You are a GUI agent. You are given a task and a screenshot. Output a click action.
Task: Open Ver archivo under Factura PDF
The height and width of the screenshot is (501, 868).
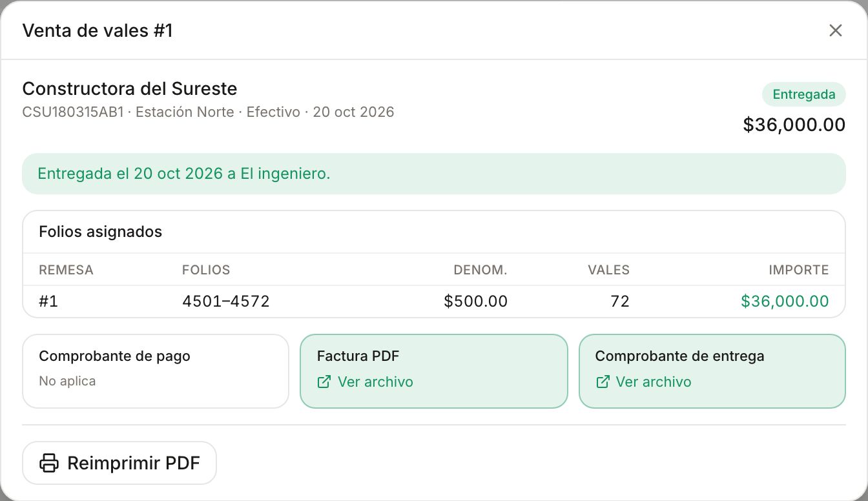point(366,382)
